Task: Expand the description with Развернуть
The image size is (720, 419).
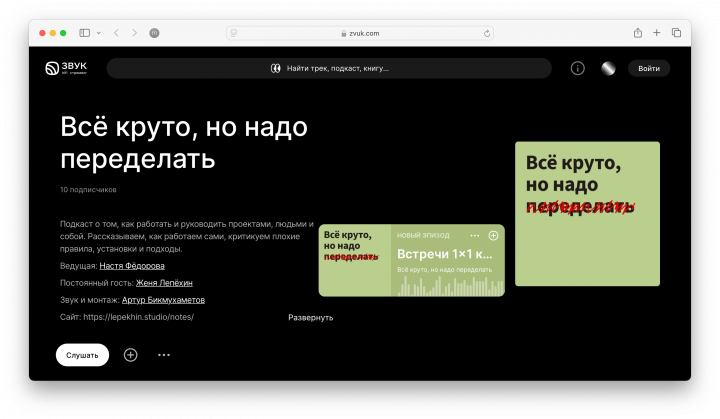Action: 310,317
